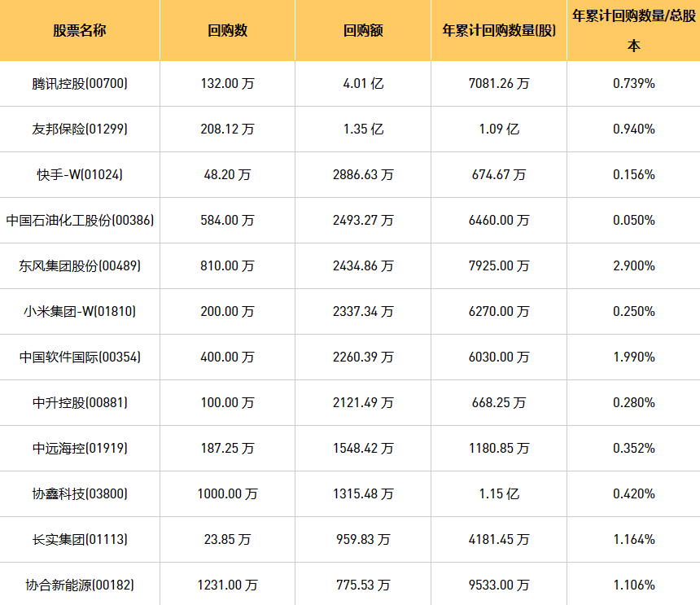Click the 1.106% ratio value
Image resolution: width=700 pixels, height=605 pixels.
tap(633, 585)
